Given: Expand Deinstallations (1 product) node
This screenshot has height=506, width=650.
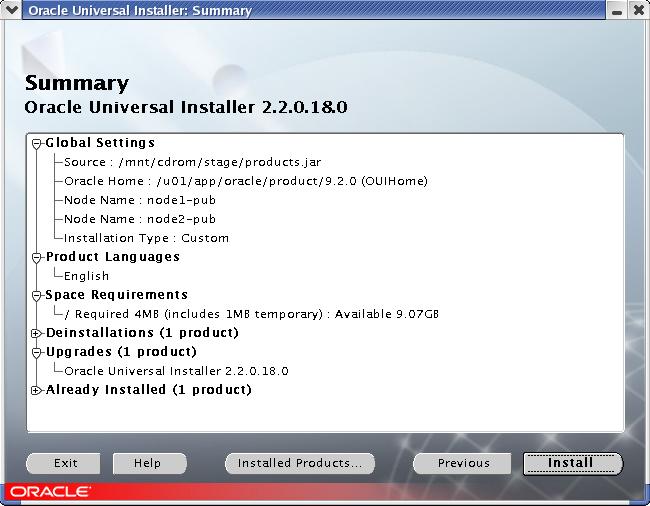Looking at the screenshot, I should tap(37, 333).
